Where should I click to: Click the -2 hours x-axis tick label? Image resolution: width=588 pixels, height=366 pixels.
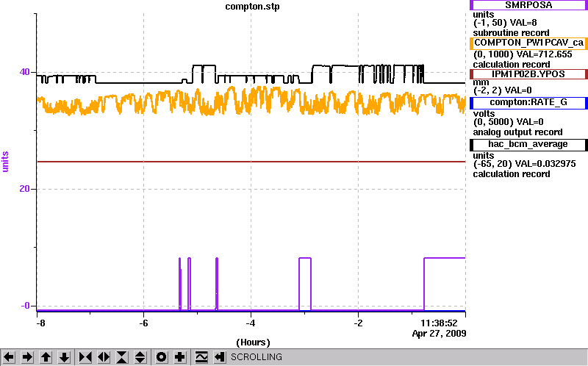coord(358,323)
